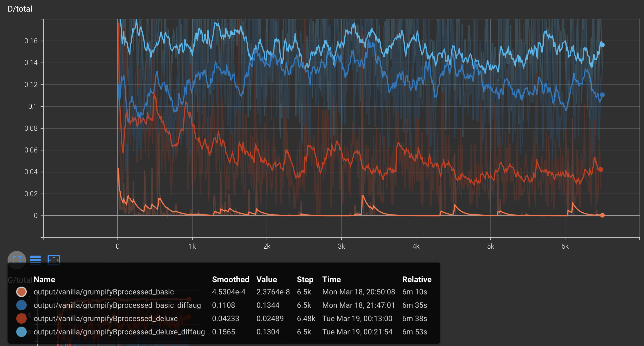The width and height of the screenshot is (644, 346).
Task: Click the red deluxe endpoint marker on chart
Action: pos(600,170)
